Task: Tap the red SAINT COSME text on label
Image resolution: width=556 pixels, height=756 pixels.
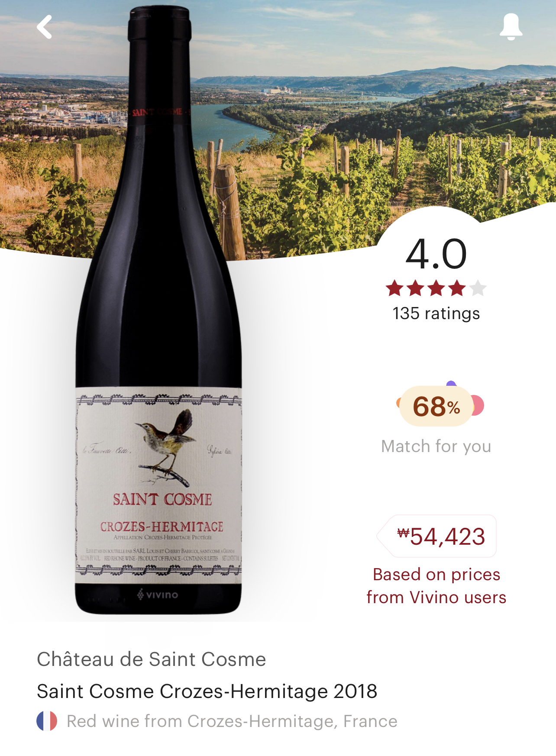Action: 162,500
